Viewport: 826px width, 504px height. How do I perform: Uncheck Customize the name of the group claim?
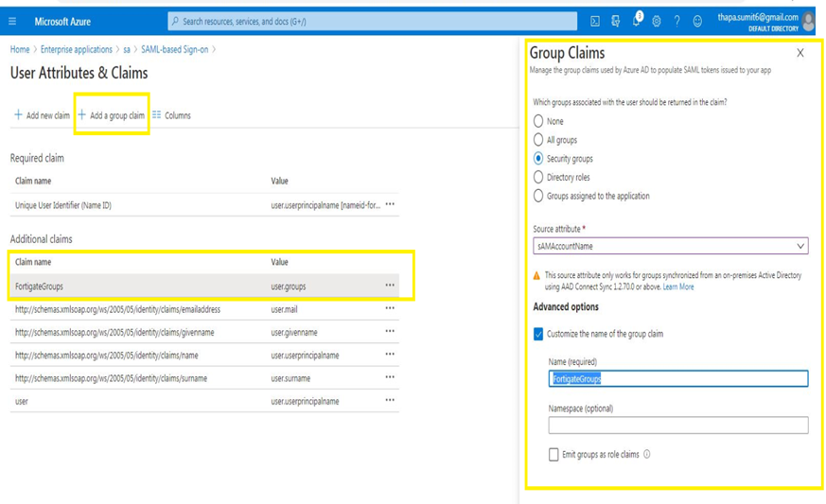point(538,334)
